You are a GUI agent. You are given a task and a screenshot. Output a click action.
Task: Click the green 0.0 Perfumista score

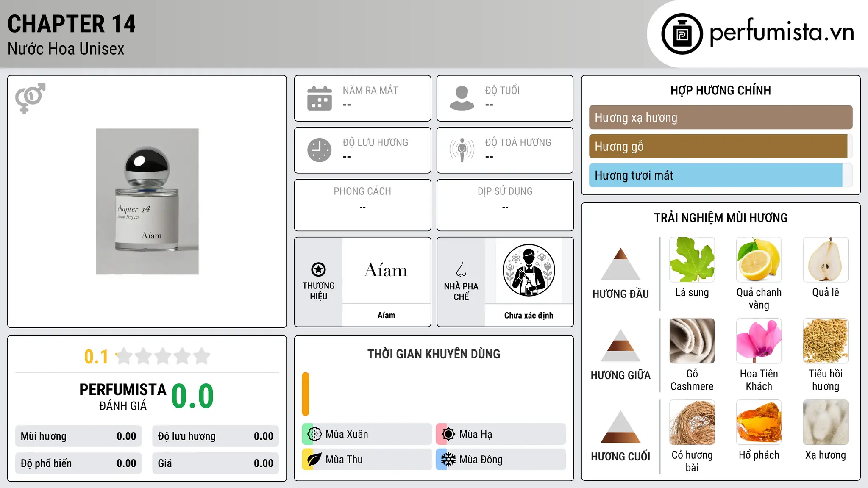(x=192, y=396)
